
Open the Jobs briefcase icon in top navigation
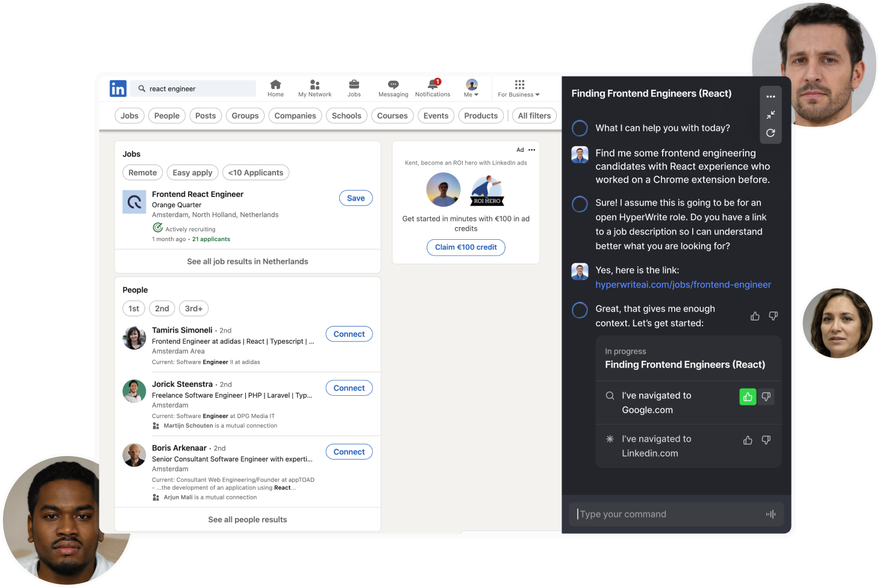(x=354, y=84)
